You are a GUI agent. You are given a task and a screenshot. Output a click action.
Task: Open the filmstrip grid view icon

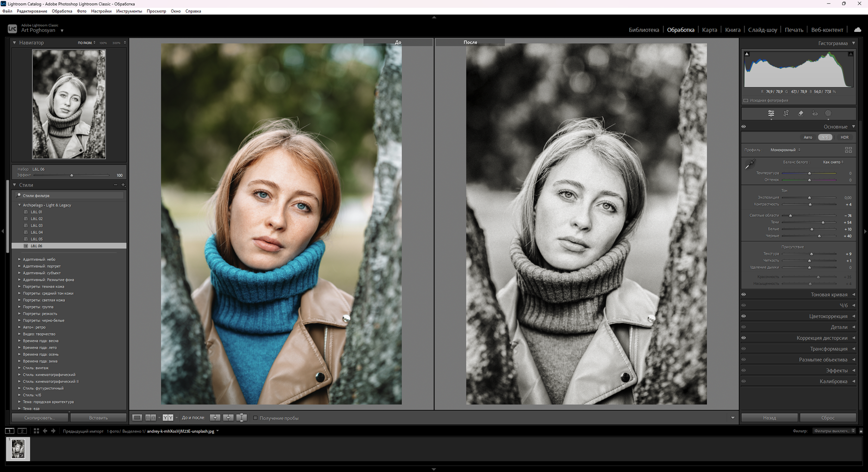pos(36,431)
